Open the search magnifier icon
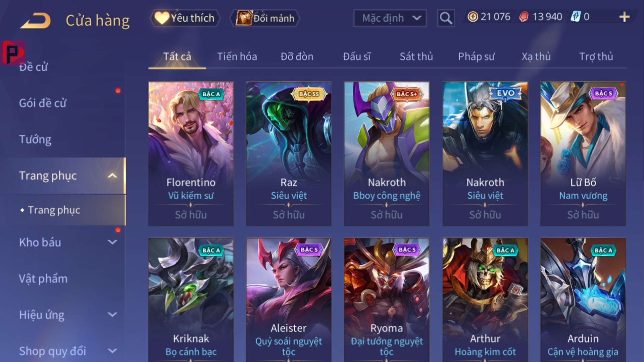 click(x=446, y=18)
